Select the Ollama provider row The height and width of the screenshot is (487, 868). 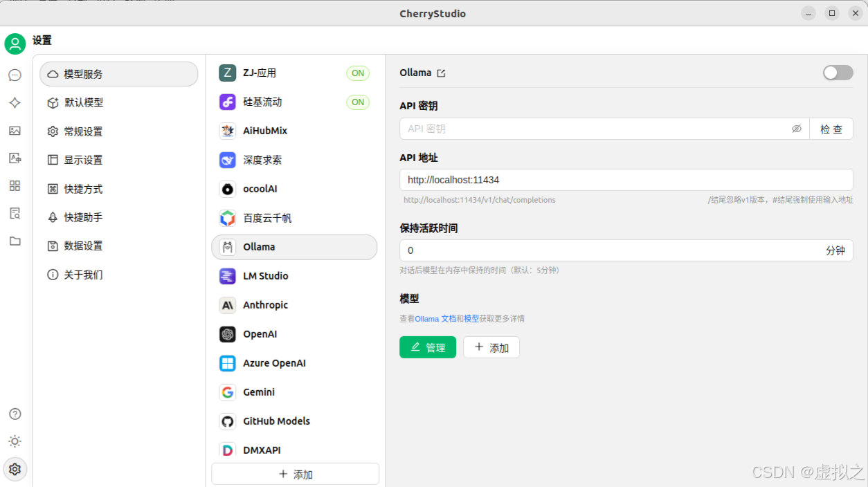294,247
